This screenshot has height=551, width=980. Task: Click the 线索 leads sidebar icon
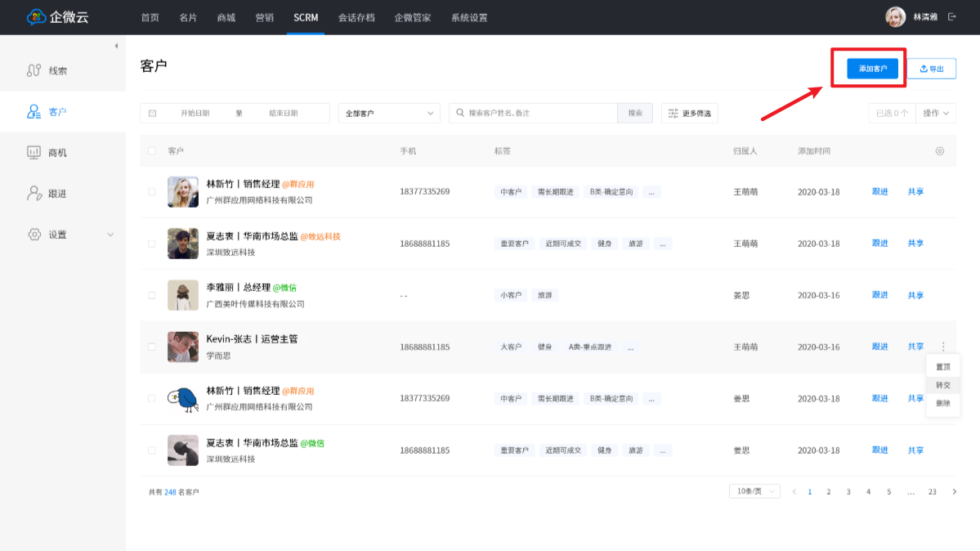[x=34, y=70]
